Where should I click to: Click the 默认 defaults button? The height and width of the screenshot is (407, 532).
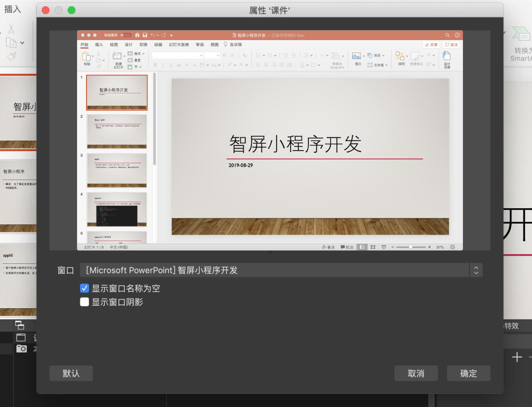[x=71, y=373]
